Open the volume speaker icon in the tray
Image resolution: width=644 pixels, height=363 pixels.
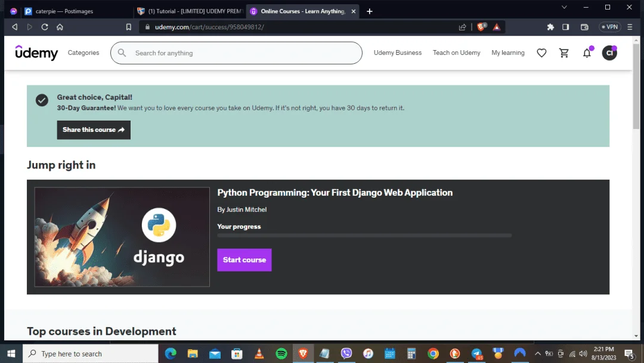coord(583,353)
